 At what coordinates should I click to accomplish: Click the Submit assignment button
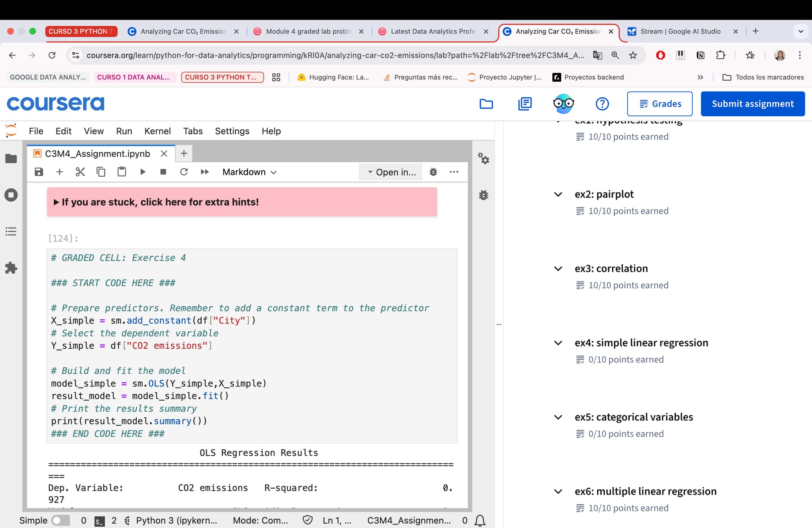point(753,104)
